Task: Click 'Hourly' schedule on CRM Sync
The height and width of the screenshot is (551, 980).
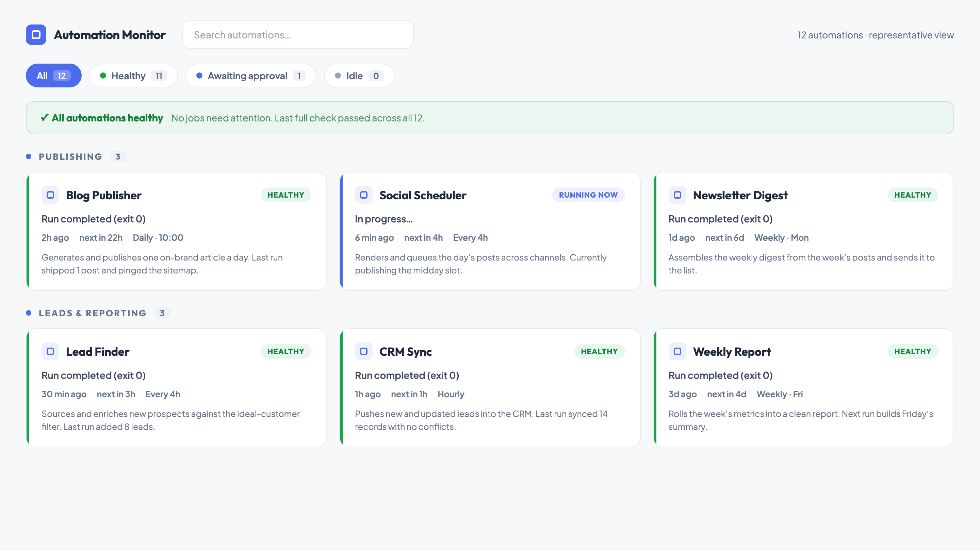Action: [x=451, y=394]
